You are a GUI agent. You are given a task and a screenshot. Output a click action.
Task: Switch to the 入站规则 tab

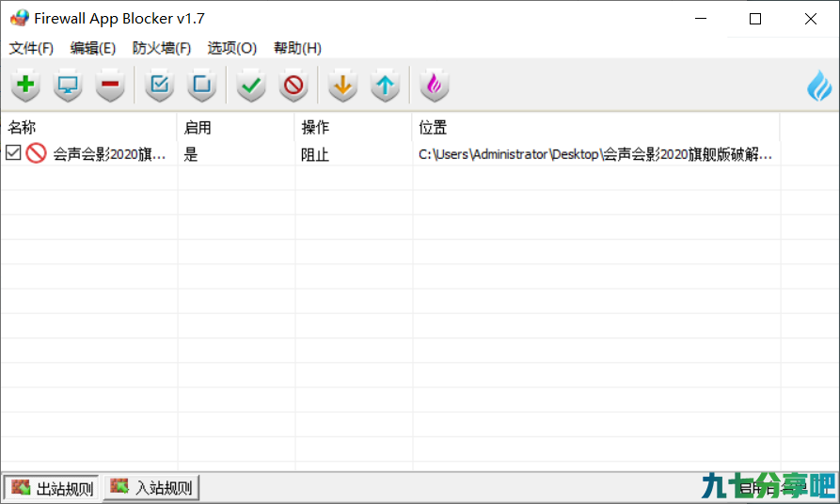coord(151,487)
